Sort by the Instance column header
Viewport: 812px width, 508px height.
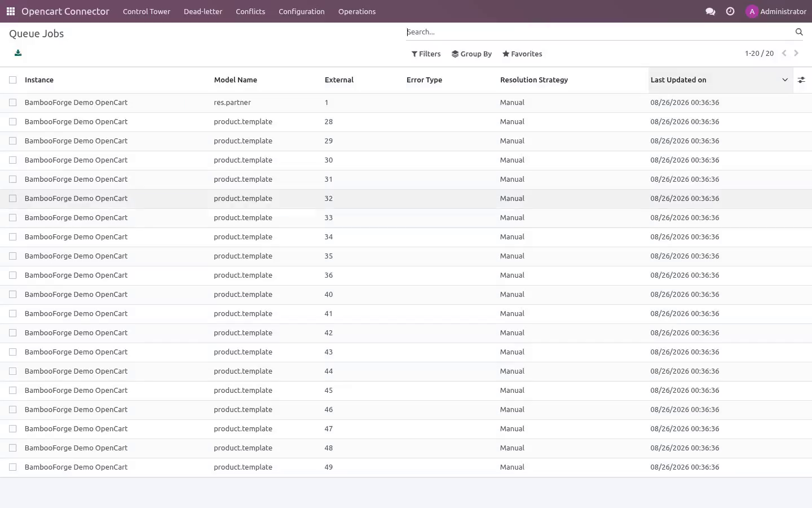[39, 80]
